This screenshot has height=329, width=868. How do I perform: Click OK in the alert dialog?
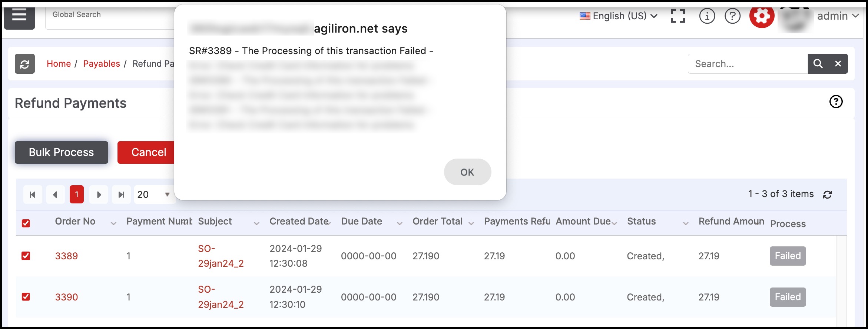(467, 172)
